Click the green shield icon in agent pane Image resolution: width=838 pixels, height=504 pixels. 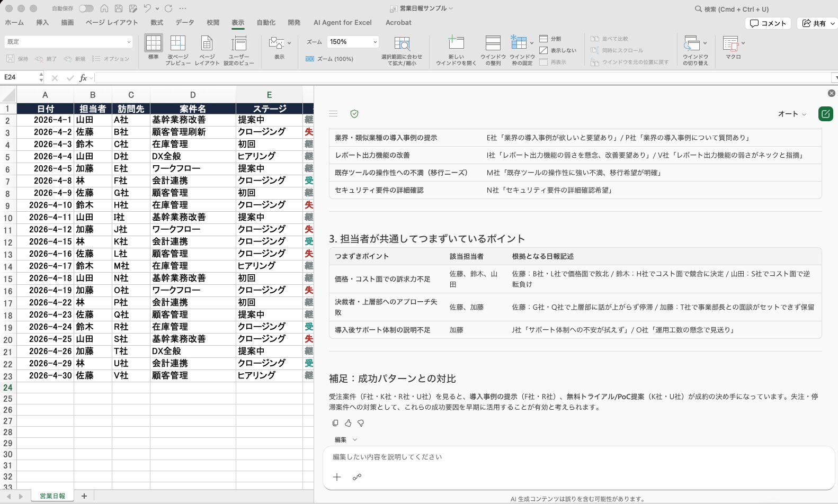355,114
